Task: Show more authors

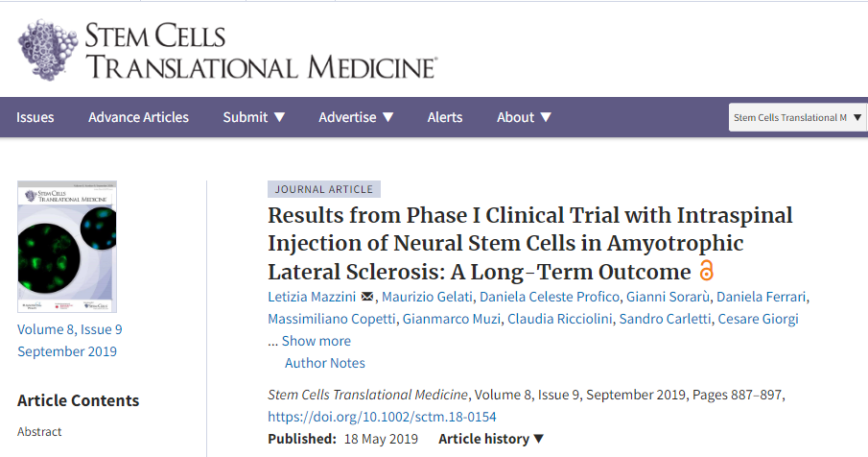Action: [316, 341]
